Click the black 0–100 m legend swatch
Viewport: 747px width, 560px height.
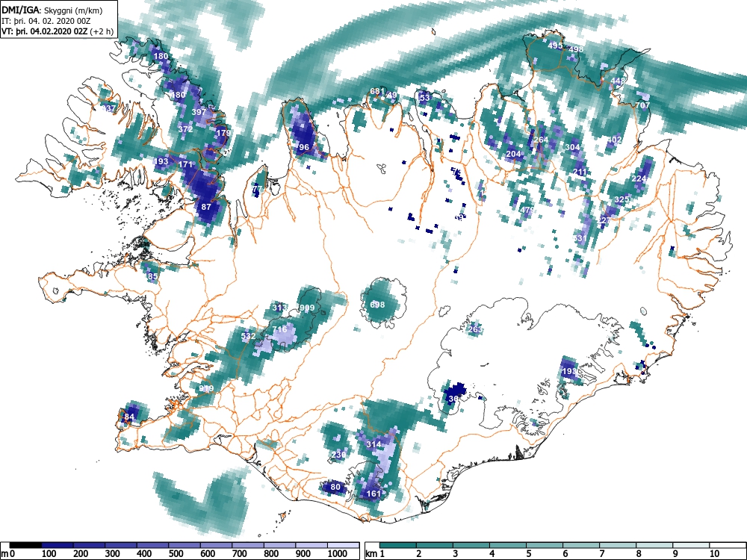(x=25, y=546)
